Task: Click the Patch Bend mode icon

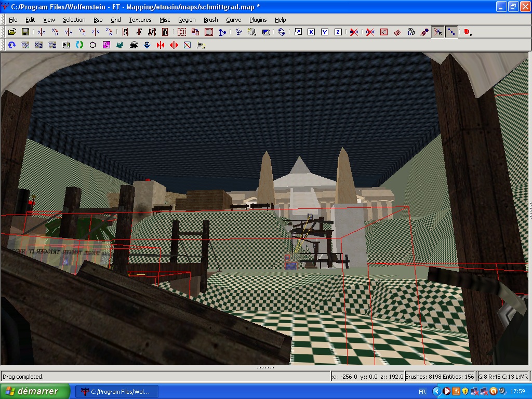Action: [384, 32]
